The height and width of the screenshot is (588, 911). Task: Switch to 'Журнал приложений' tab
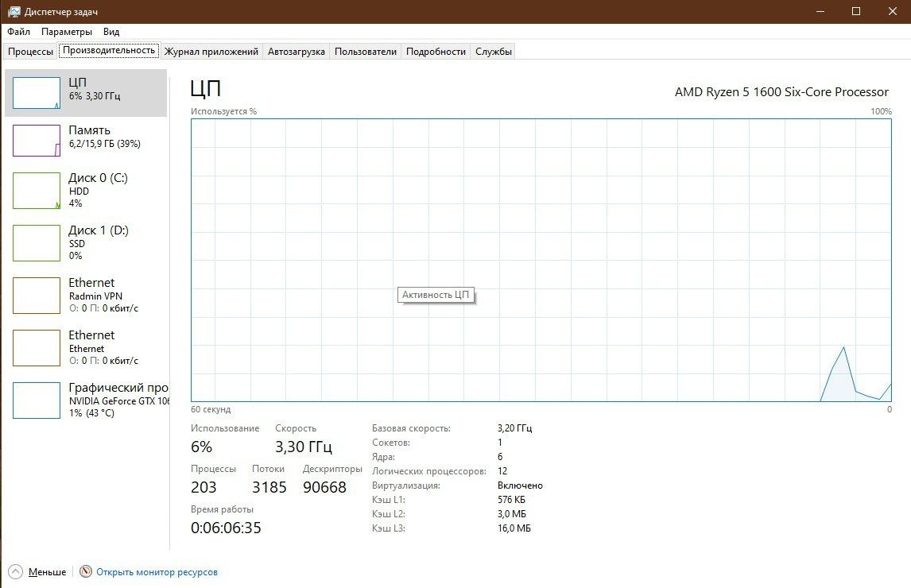[211, 52]
